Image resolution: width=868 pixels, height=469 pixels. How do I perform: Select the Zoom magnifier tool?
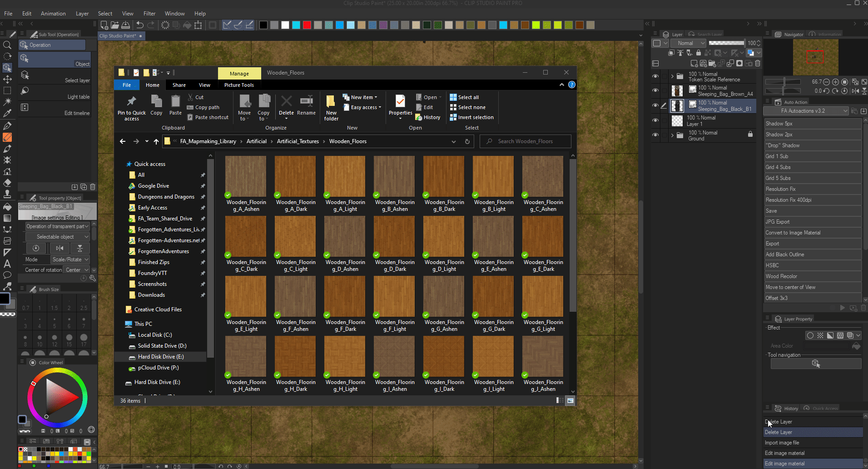tap(7, 45)
